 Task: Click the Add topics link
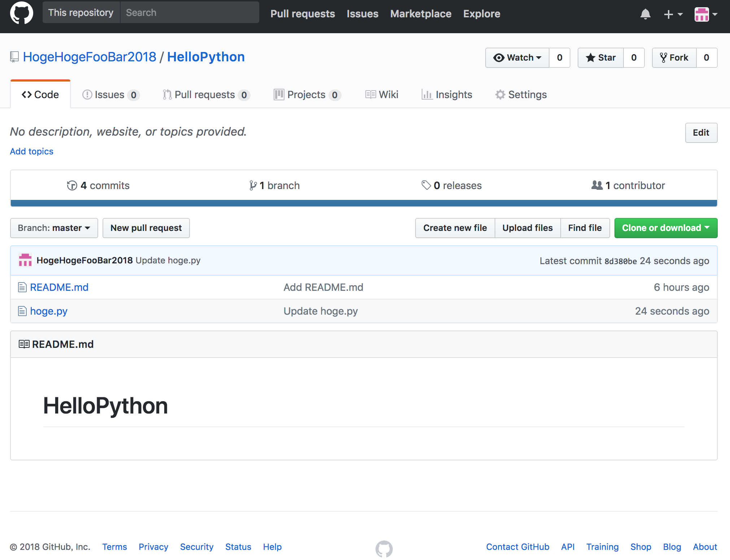pos(32,151)
